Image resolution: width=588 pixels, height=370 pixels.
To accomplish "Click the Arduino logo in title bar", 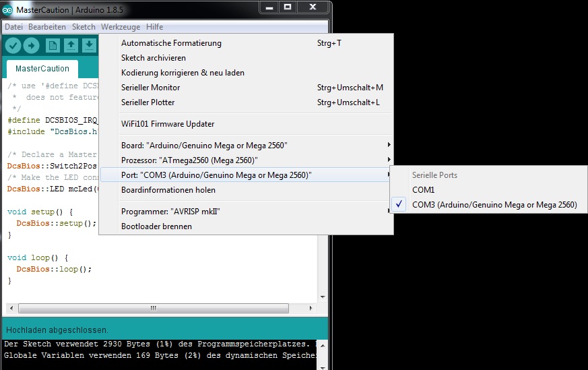I will coord(7,9).
